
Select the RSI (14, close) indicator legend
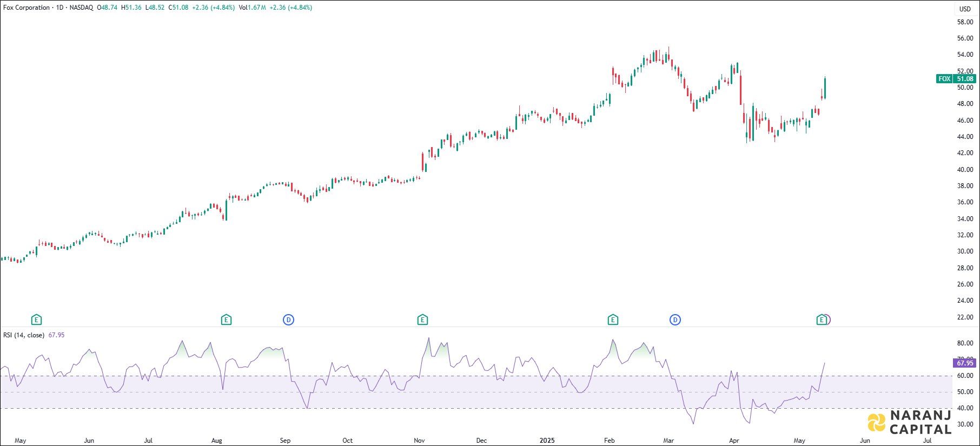coord(24,335)
